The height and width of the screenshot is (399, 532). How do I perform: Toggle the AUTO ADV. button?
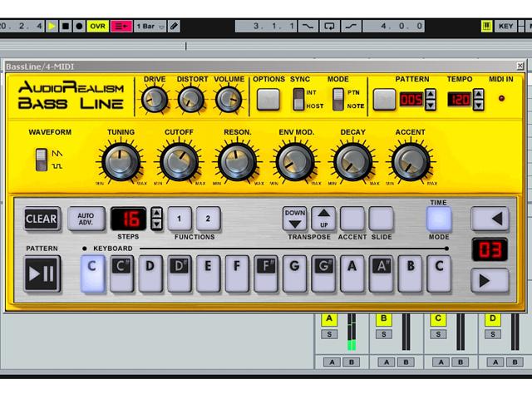86,219
